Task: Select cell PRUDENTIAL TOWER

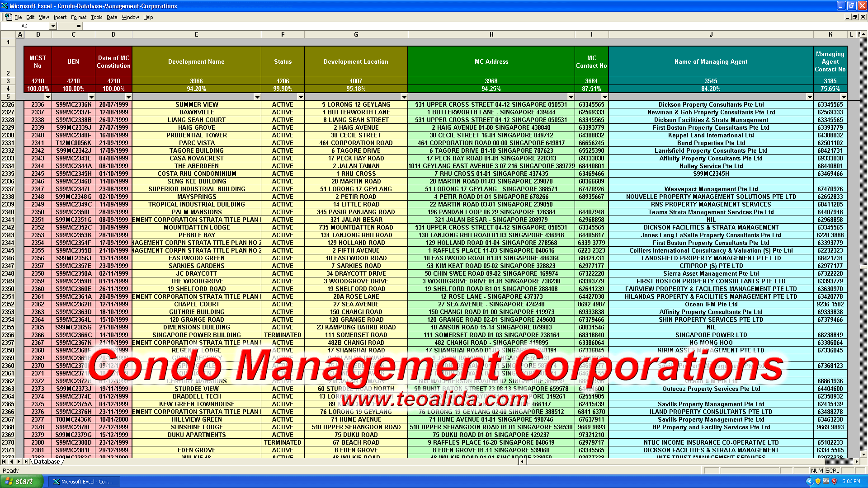Action: pos(197,135)
